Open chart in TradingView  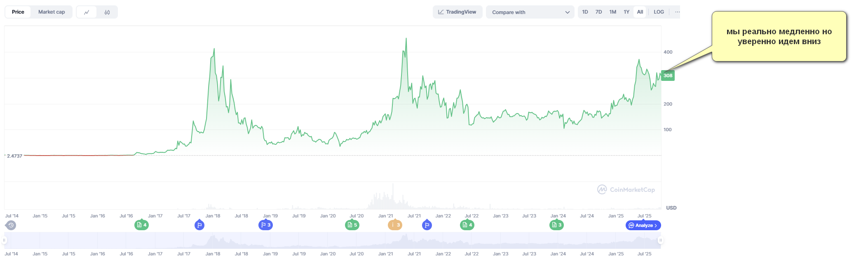point(457,12)
